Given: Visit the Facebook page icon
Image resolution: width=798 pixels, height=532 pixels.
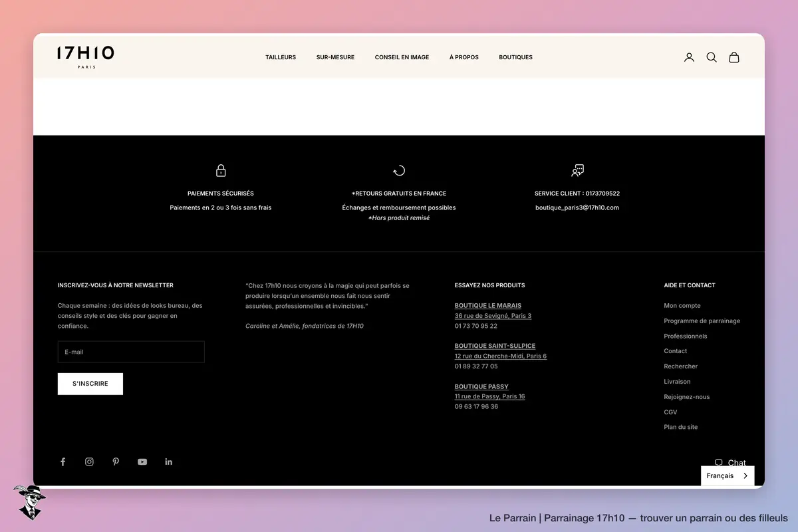Looking at the screenshot, I should pyautogui.click(x=63, y=462).
